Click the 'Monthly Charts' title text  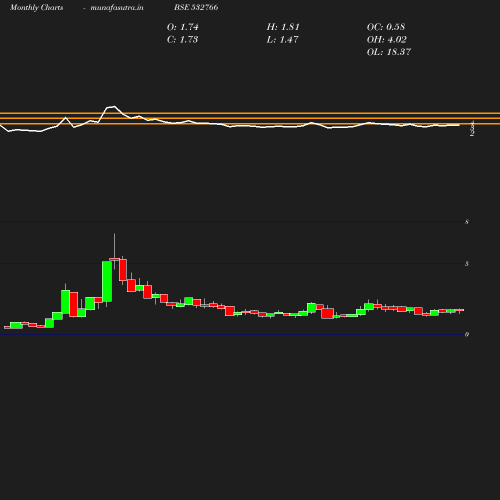click(x=36, y=7)
